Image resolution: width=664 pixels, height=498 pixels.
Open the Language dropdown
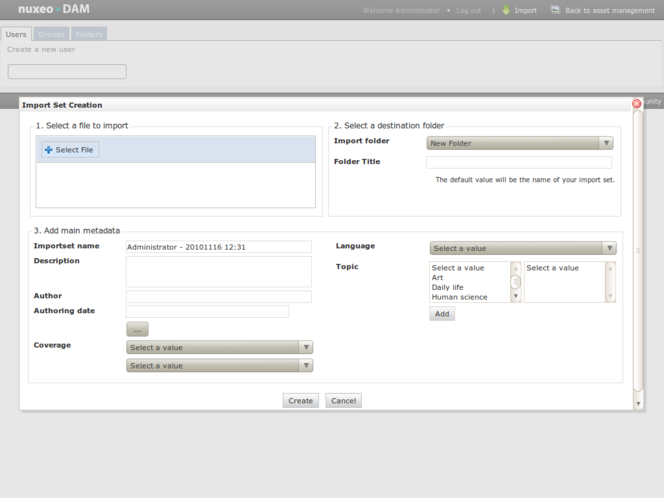pyautogui.click(x=522, y=248)
